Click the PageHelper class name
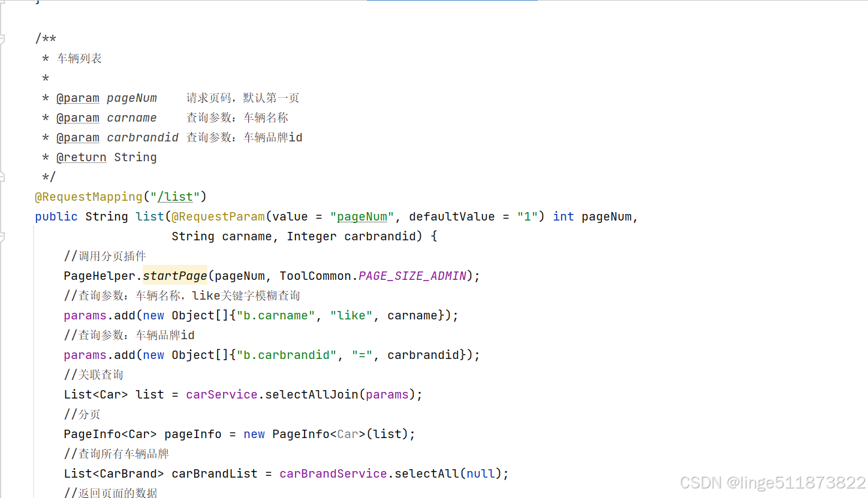Viewport: 868px width, 498px height. pyautogui.click(x=100, y=276)
